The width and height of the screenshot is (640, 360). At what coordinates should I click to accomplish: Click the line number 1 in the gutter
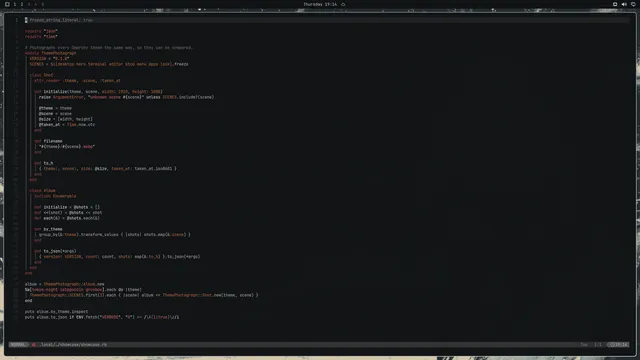(16, 20)
